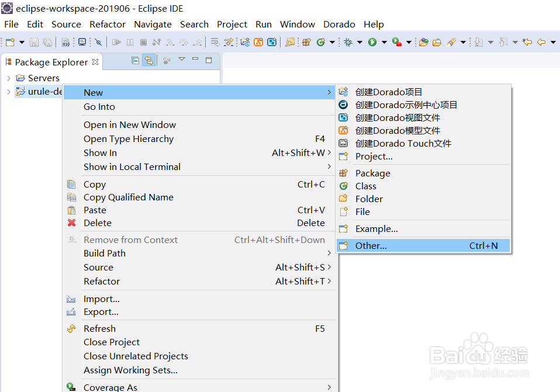
Task: Click the Resume debug icon
Action: tap(116, 42)
